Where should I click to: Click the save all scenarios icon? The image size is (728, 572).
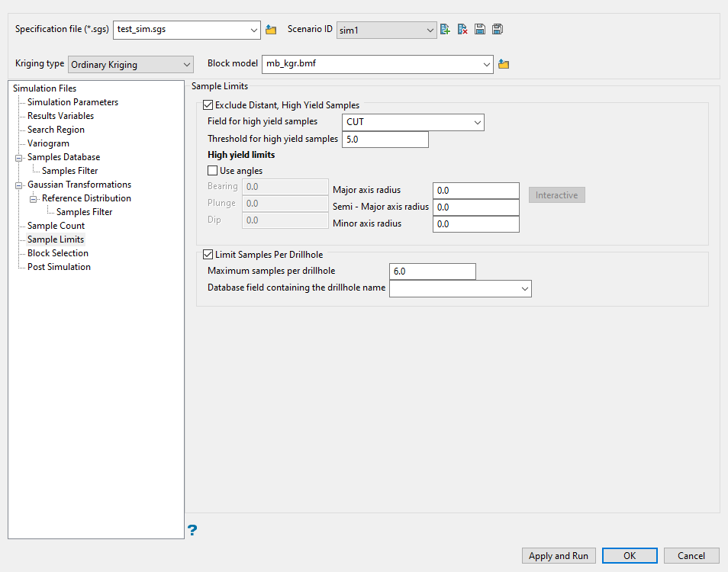pos(497,30)
